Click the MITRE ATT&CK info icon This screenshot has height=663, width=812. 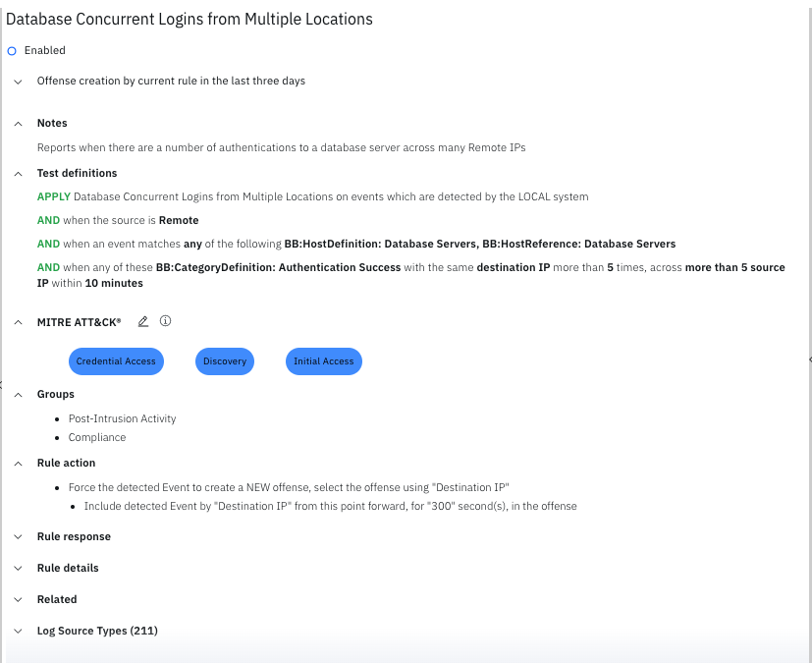[165, 321]
